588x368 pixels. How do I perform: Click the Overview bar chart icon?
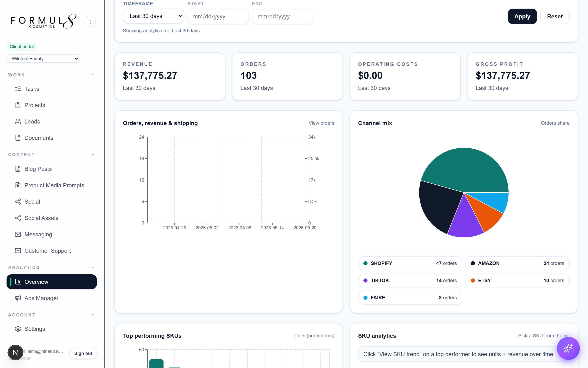[18, 282]
